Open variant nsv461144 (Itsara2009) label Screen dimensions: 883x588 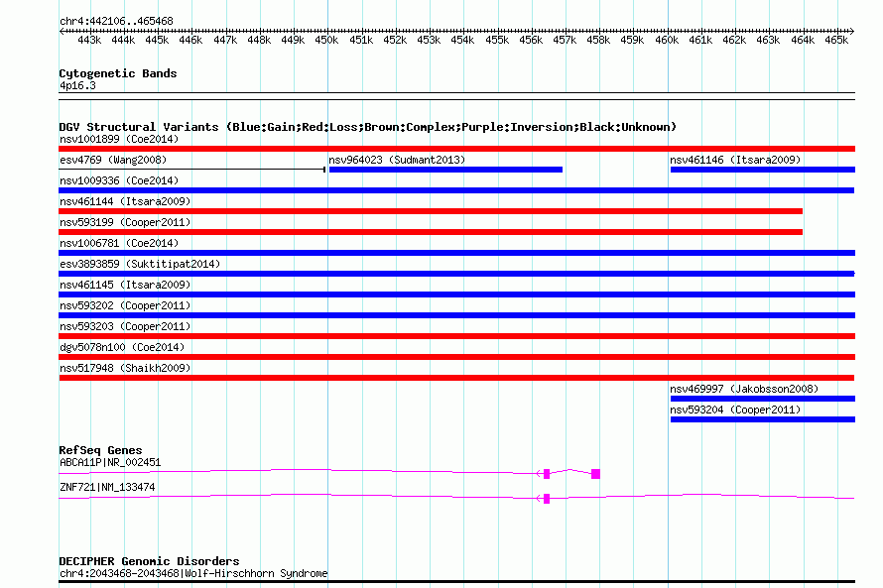tap(125, 201)
